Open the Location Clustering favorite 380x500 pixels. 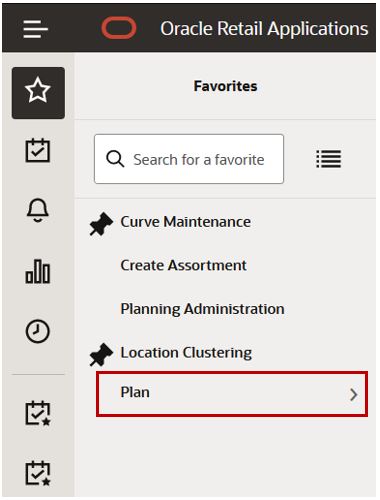click(x=186, y=353)
